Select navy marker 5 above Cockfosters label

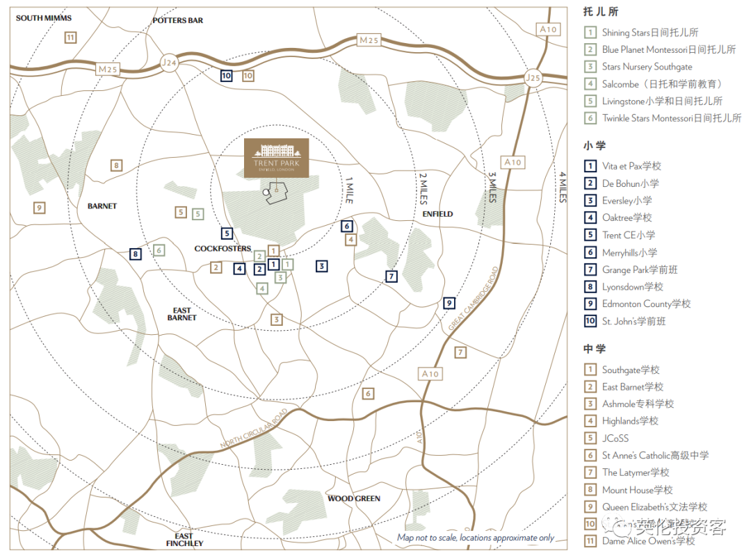click(227, 233)
